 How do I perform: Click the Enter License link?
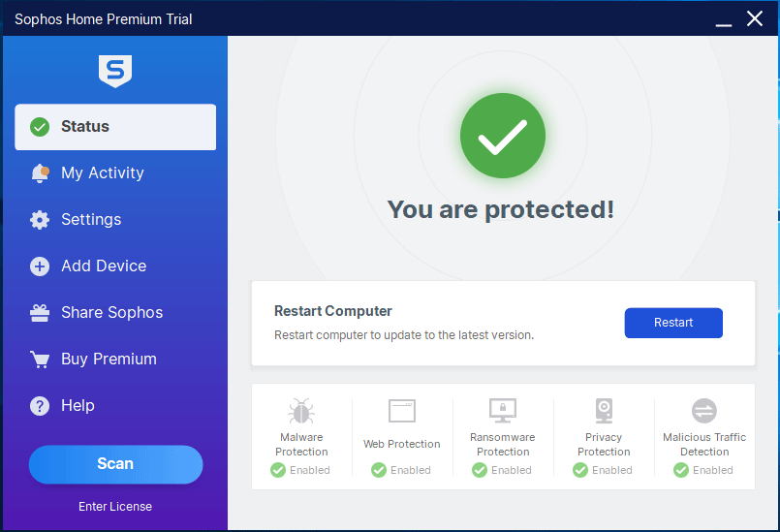115,506
